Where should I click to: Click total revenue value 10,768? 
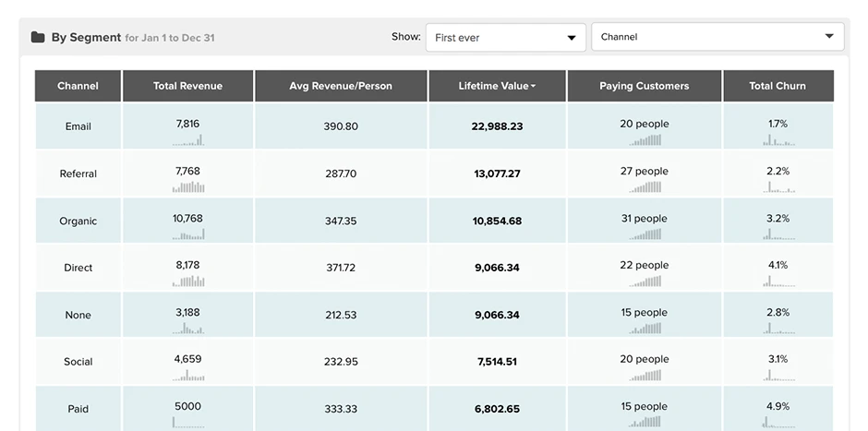(187, 218)
